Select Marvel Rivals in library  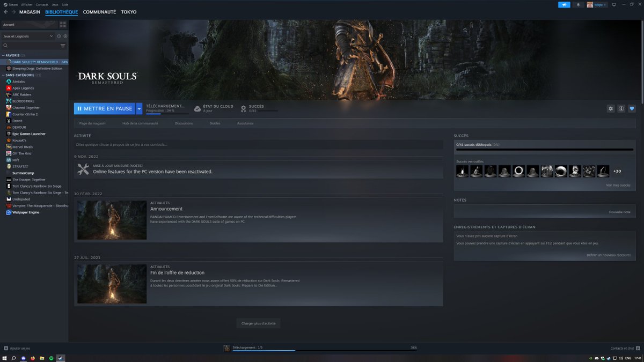pos(23,147)
